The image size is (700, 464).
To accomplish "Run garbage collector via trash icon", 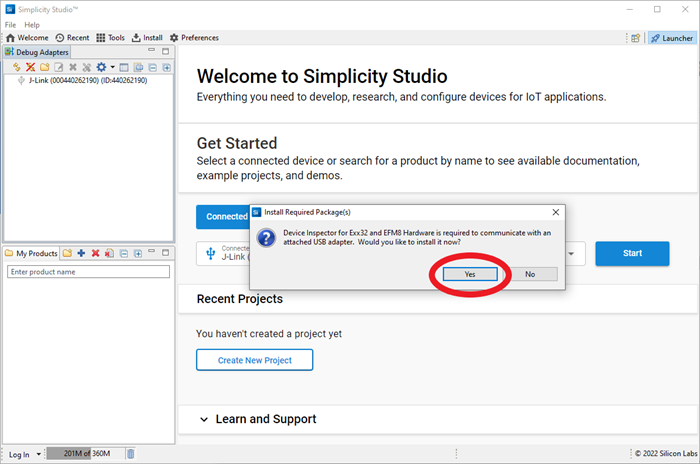I will [x=130, y=454].
